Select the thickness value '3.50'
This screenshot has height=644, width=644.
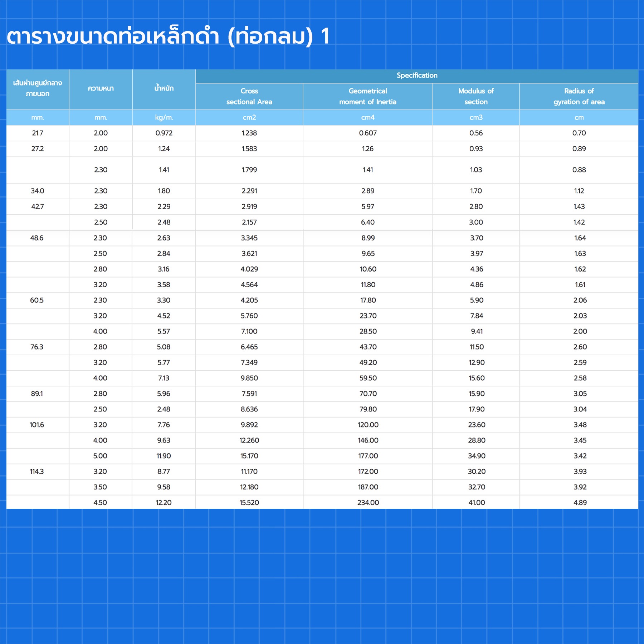point(100,487)
